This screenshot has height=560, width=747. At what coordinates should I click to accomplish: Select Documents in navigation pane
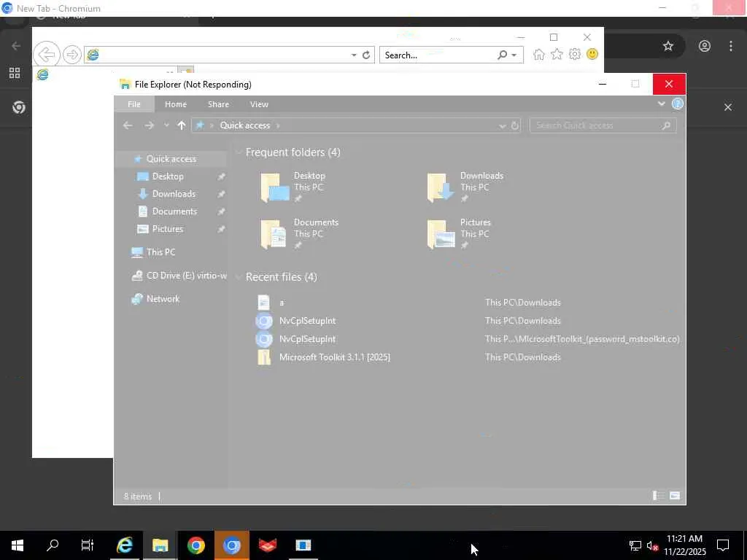point(174,211)
